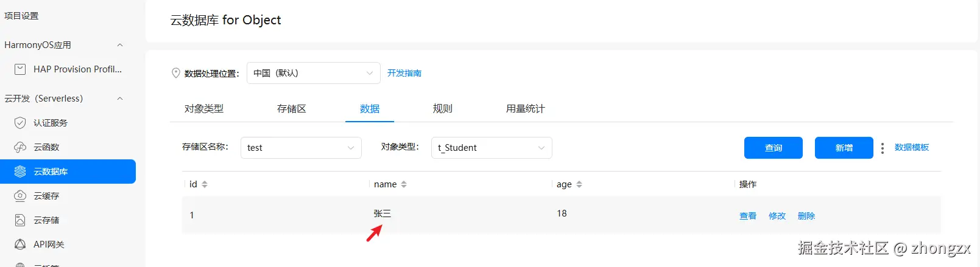
Task: Open the 开发指南 link
Action: click(404, 73)
